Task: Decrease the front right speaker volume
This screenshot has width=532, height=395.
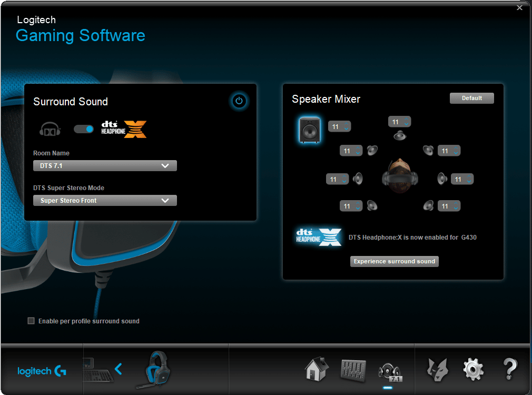Action: [456, 153]
